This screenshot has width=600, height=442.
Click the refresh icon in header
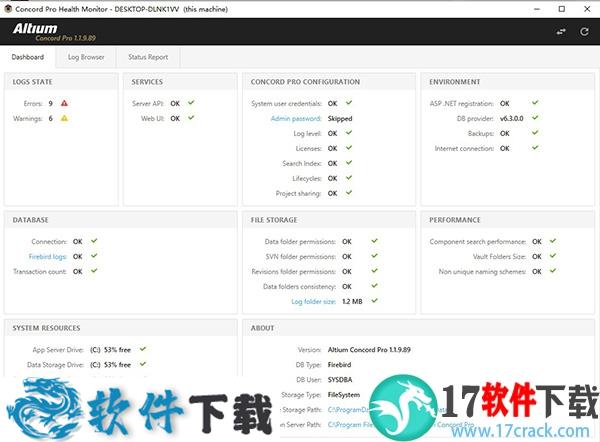pos(583,31)
